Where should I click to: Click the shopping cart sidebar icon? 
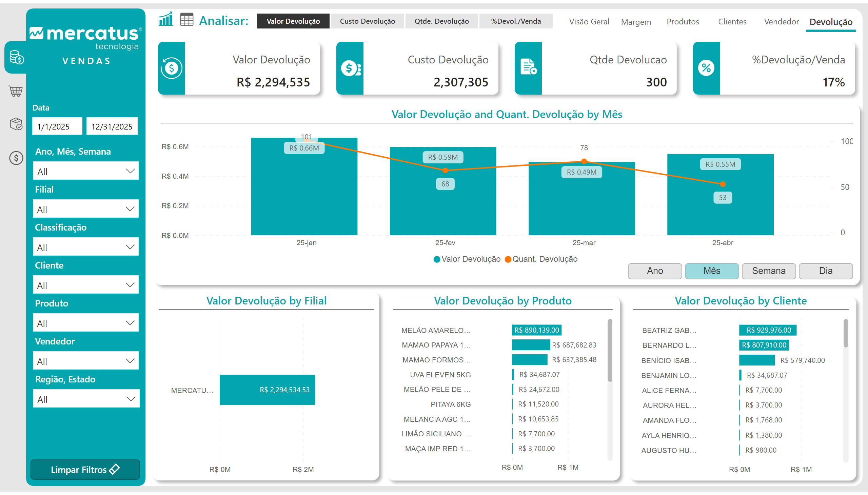[x=16, y=91]
